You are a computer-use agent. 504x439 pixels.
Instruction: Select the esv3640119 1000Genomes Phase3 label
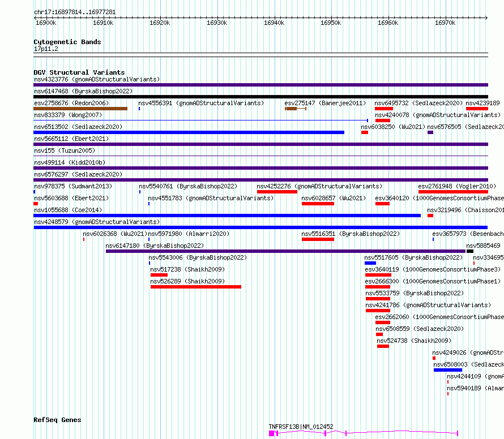coord(433,269)
